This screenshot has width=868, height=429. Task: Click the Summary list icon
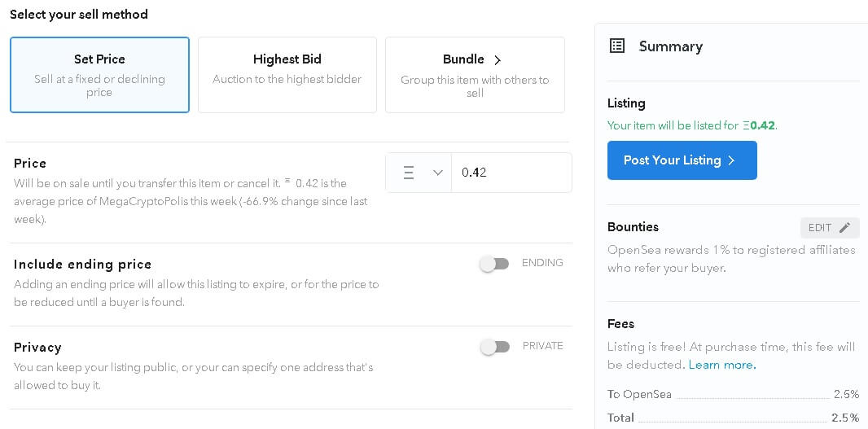coord(616,46)
